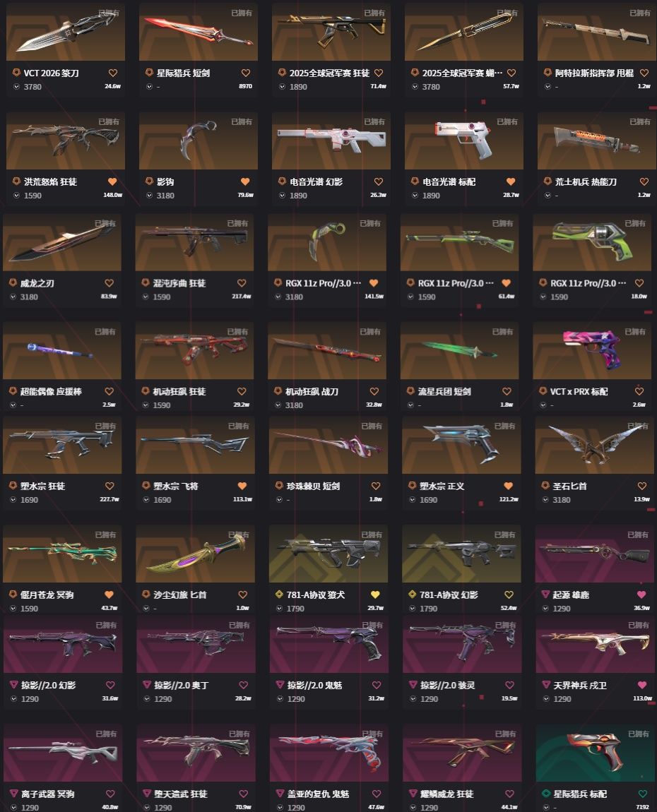Toggle the heart on 影钩 skin
657x812 pixels.
[246, 181]
